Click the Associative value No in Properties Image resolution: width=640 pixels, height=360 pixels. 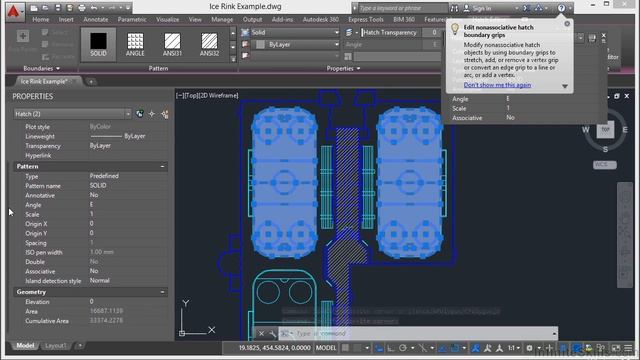coord(94,271)
